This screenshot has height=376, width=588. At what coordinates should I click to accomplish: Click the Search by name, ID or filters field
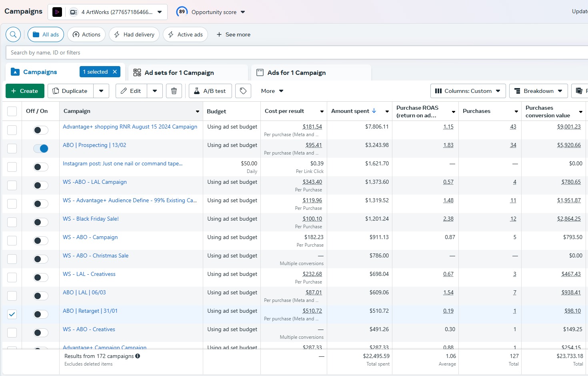(280, 52)
